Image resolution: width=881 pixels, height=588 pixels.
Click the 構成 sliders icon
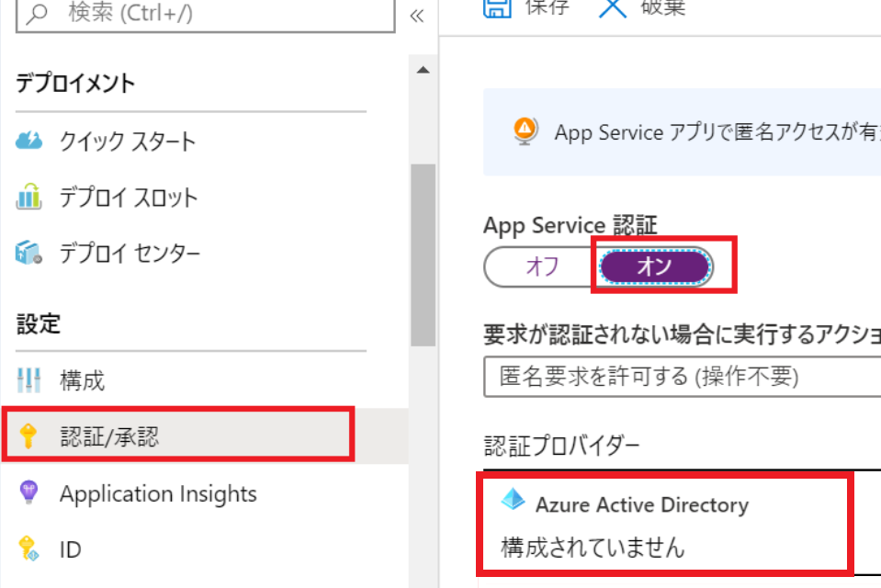[28, 380]
